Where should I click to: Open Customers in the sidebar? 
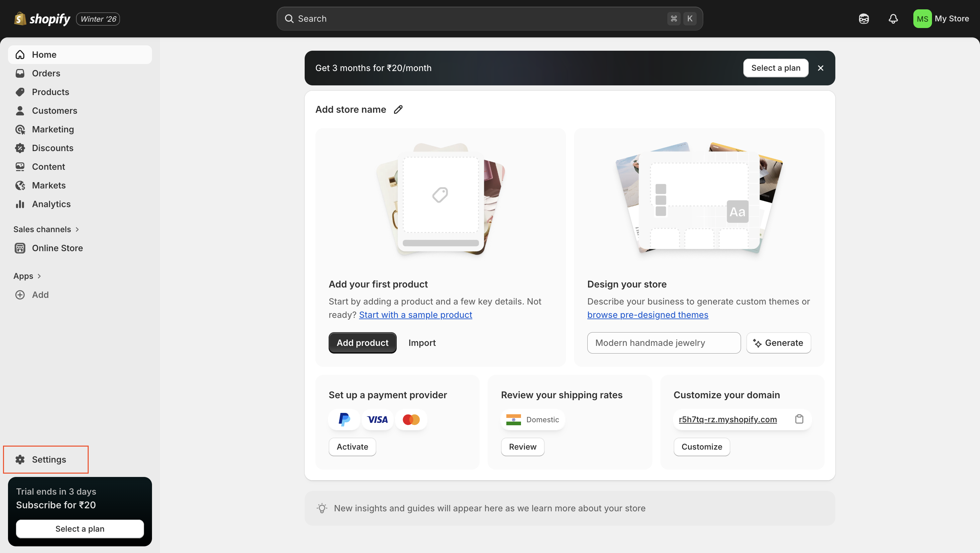click(80, 110)
